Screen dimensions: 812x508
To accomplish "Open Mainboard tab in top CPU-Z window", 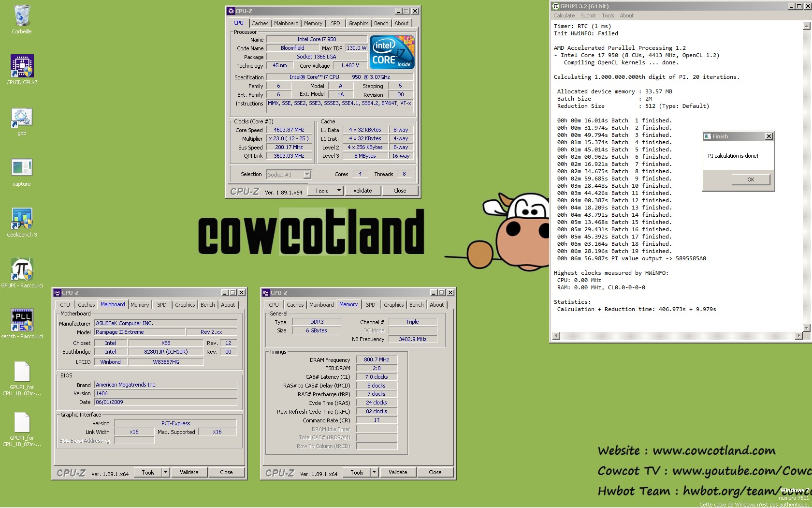I will (286, 23).
